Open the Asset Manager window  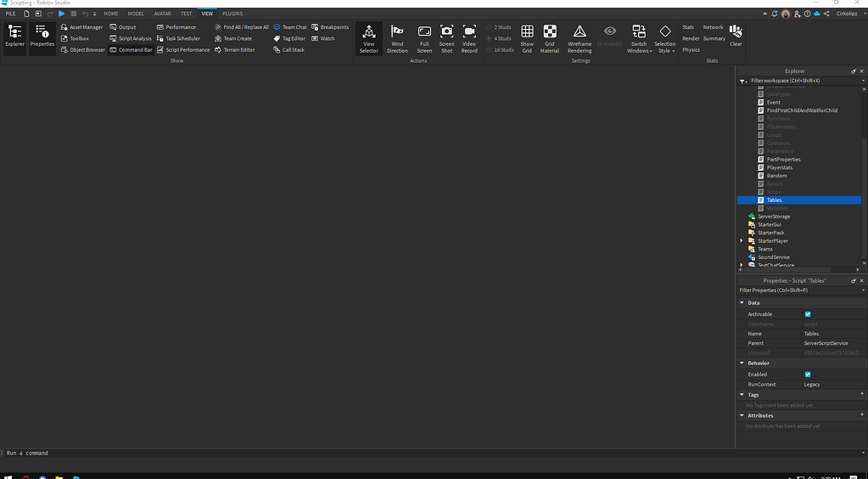click(x=82, y=27)
